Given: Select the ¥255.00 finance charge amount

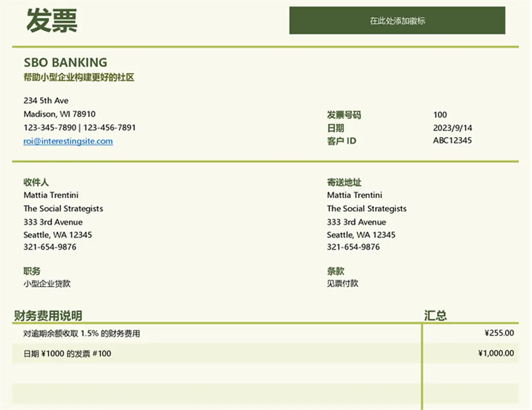Looking at the screenshot, I should click(x=500, y=333).
